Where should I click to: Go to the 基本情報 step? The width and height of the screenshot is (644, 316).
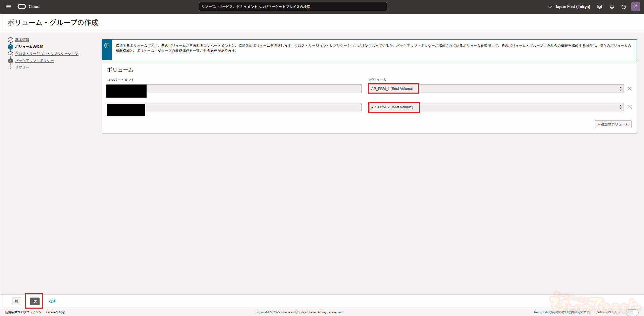point(22,40)
